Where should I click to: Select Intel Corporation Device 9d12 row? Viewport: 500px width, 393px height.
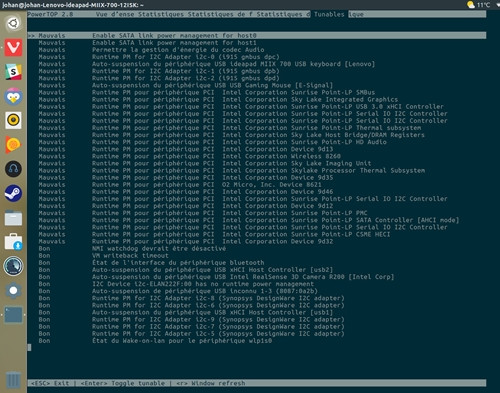click(x=257, y=206)
